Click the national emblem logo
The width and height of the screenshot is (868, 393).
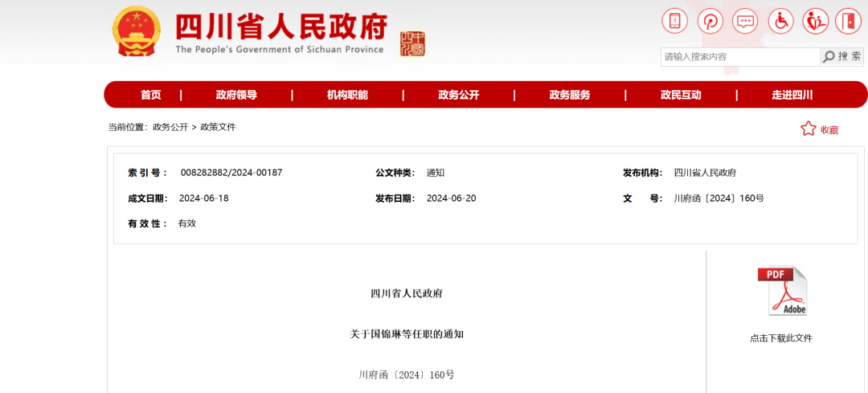click(137, 32)
